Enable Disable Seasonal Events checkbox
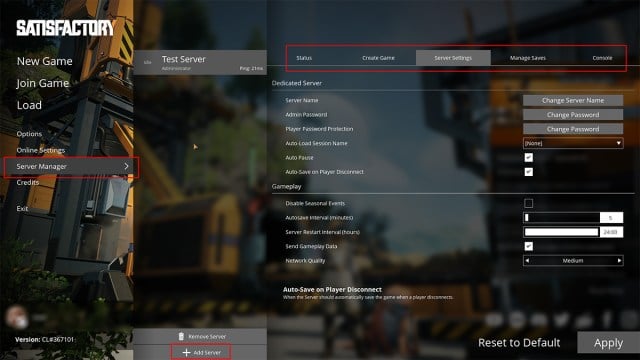 coord(529,203)
